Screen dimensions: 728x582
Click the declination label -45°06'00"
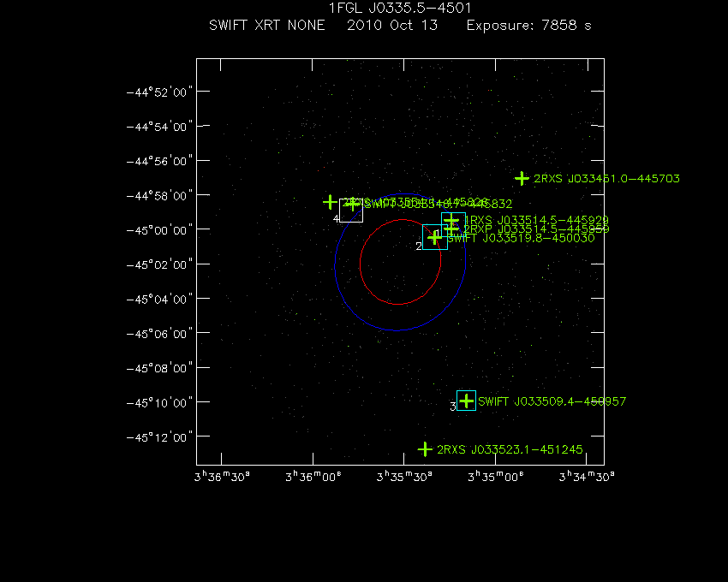159,334
